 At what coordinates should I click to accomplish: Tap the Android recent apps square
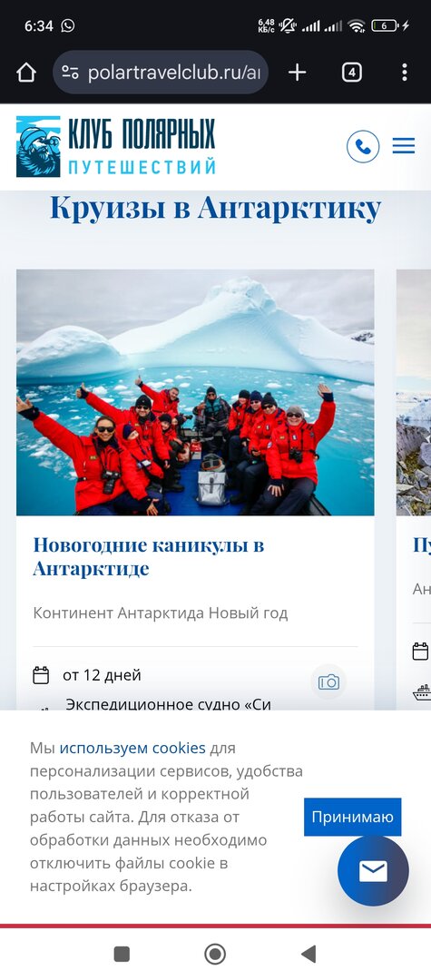122,954
